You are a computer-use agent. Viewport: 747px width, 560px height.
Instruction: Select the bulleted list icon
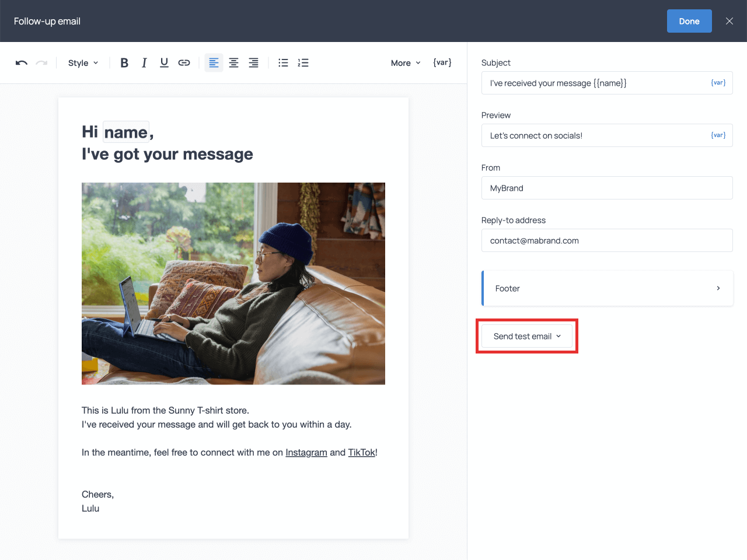(283, 62)
